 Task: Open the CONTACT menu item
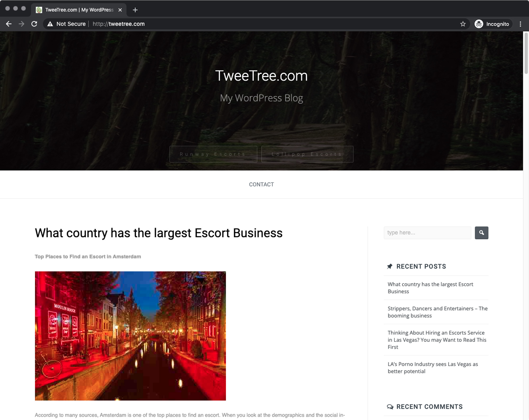tap(261, 184)
